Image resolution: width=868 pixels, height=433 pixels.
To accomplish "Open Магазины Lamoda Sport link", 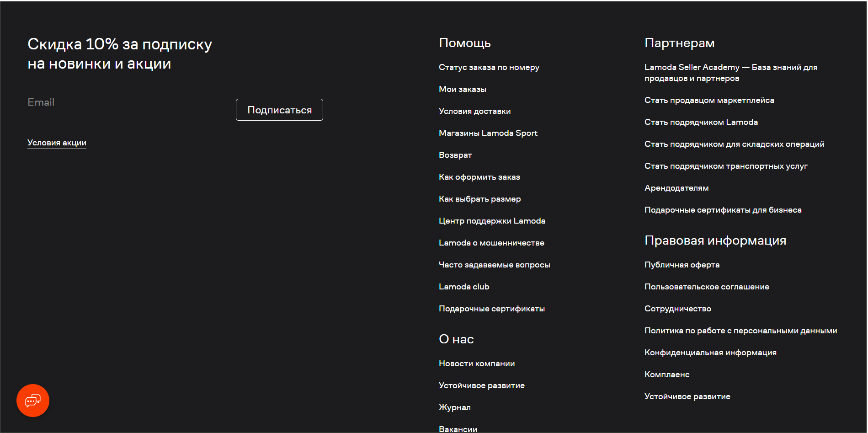I will 488,133.
